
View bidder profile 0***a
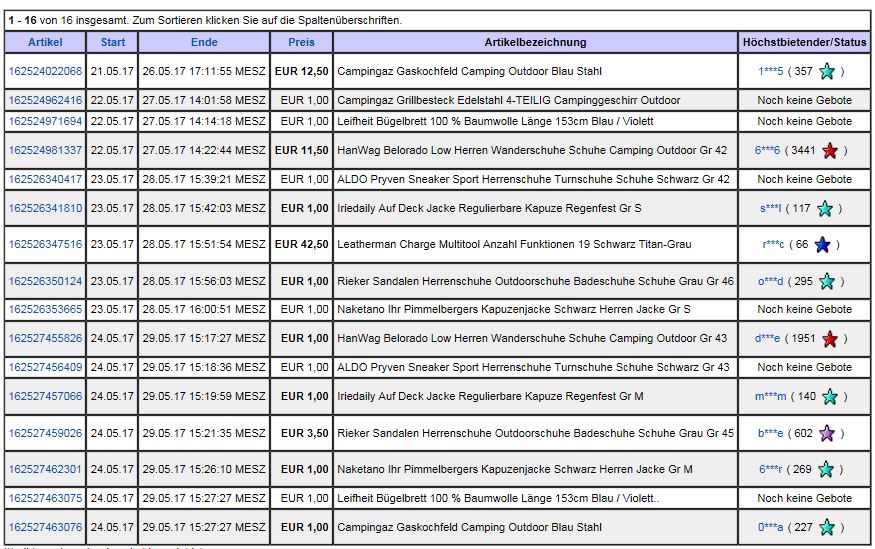coord(771,527)
